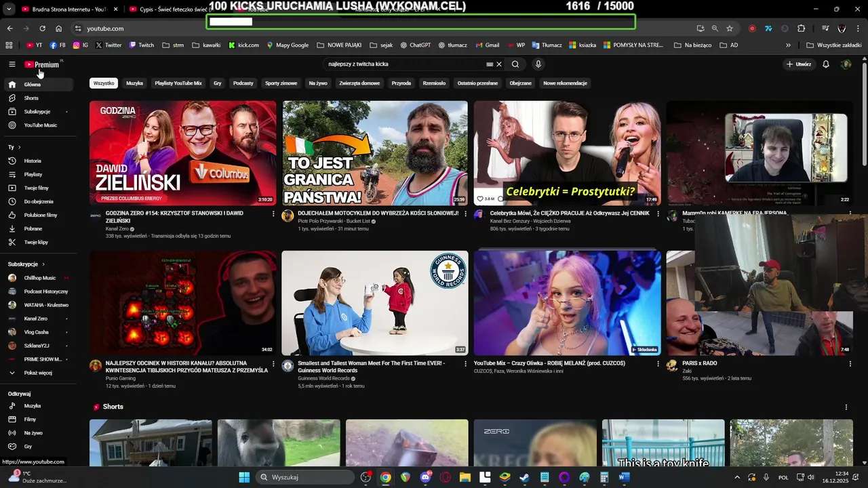
Task: Open the Podcast Historyczny subscription
Action: pyautogui.click(x=38, y=291)
